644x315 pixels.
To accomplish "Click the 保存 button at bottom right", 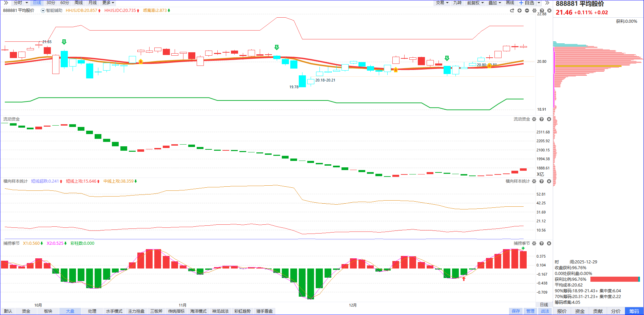I will coord(515,311).
